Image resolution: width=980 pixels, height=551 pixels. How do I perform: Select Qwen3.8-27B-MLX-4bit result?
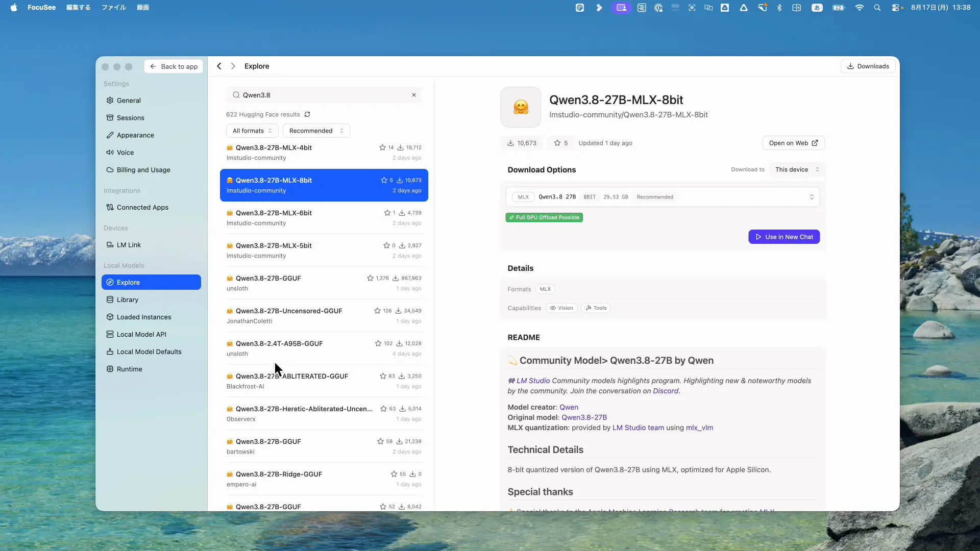coord(324,153)
